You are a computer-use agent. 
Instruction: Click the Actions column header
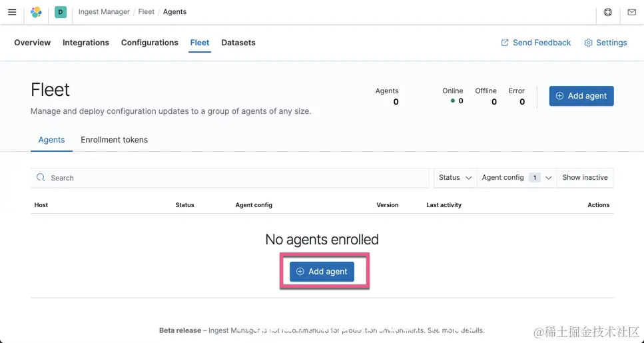pyautogui.click(x=599, y=205)
